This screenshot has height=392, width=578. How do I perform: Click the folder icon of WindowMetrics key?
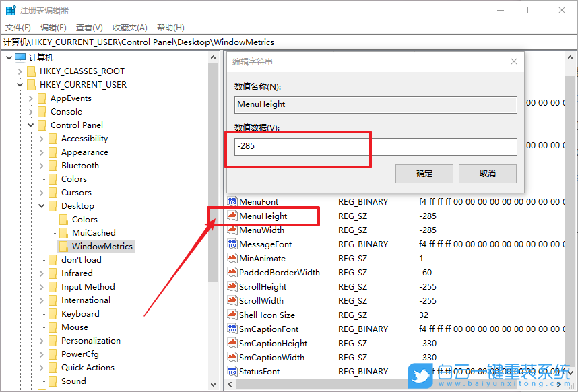pyautogui.click(x=65, y=246)
